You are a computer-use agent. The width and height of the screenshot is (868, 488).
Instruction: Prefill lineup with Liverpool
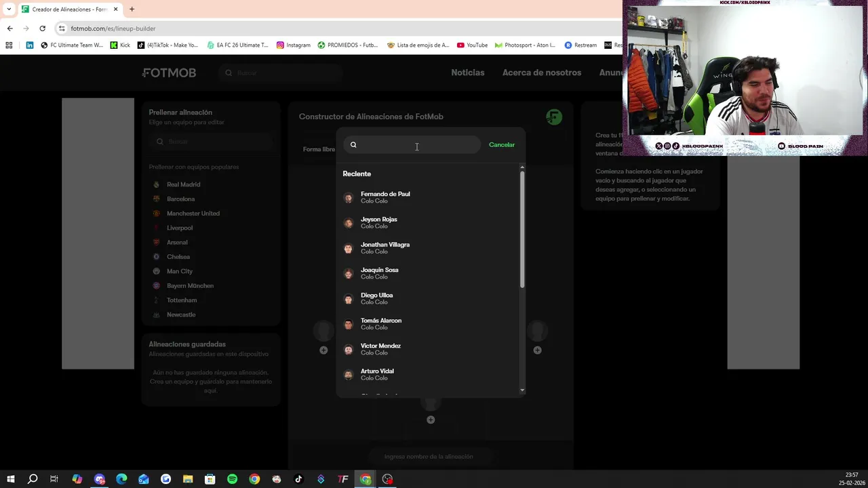pos(180,228)
